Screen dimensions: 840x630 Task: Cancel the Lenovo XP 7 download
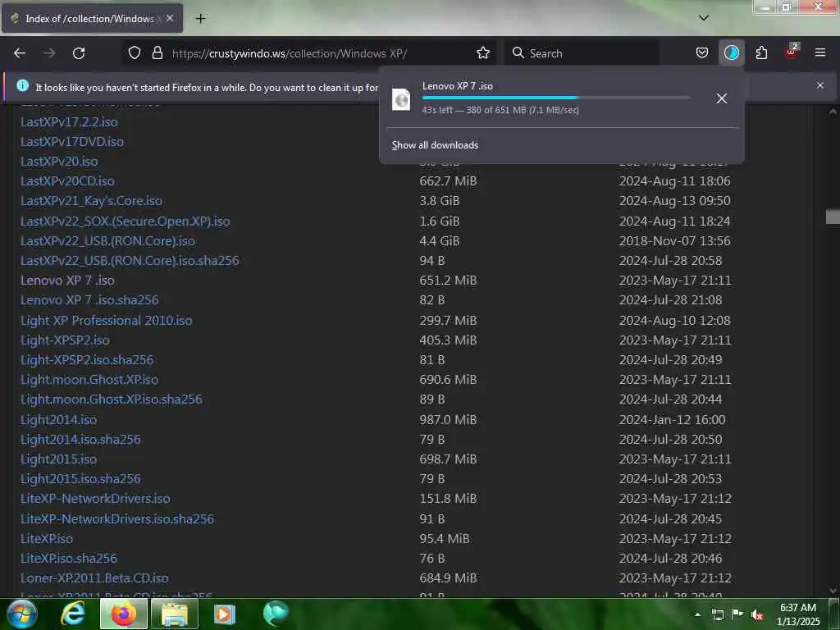click(722, 98)
